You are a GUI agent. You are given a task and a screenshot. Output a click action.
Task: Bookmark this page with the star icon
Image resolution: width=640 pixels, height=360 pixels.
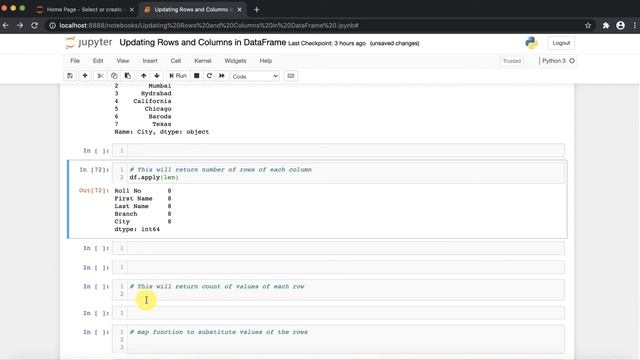[588, 25]
